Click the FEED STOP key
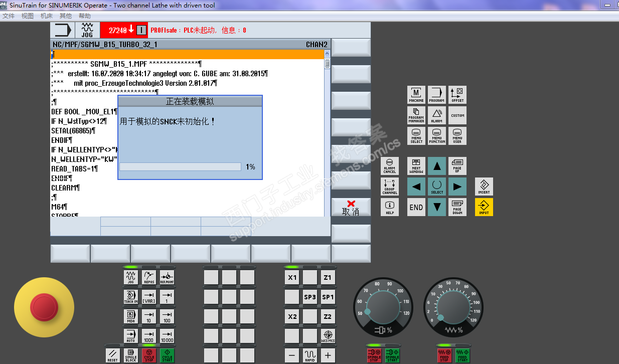 pyautogui.click(x=444, y=355)
